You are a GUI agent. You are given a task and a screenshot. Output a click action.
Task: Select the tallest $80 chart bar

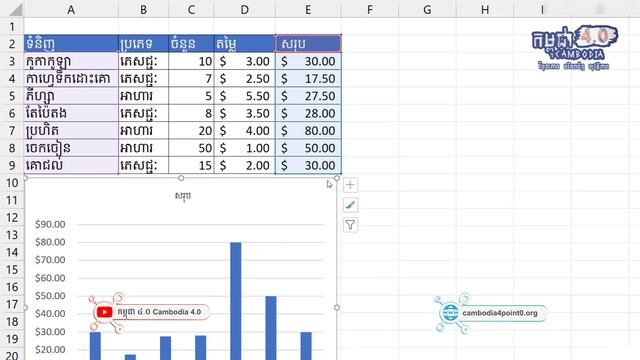click(236, 301)
